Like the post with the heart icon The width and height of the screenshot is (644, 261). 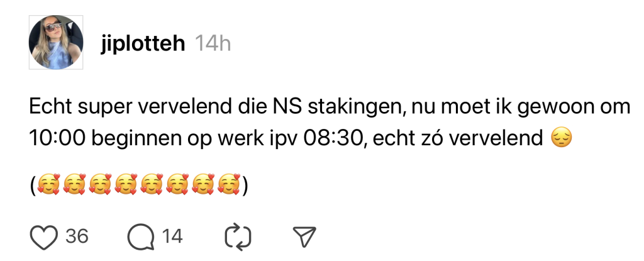(x=44, y=236)
